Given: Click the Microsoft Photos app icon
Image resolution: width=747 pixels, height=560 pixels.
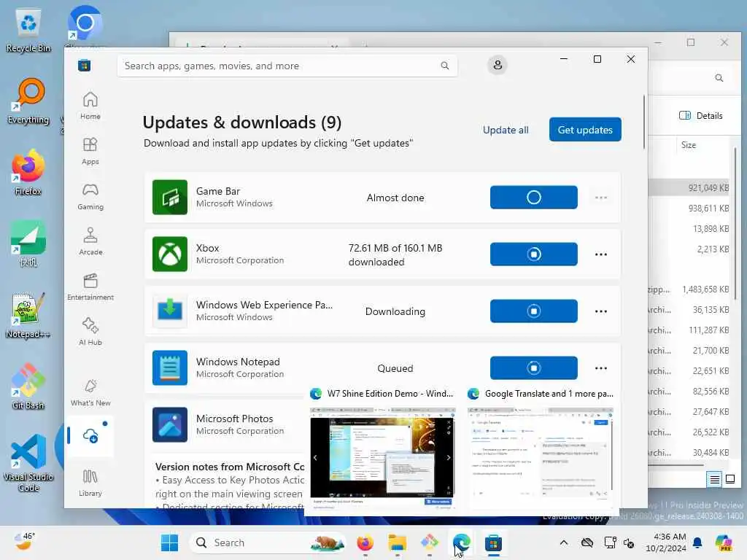Looking at the screenshot, I should tap(170, 425).
